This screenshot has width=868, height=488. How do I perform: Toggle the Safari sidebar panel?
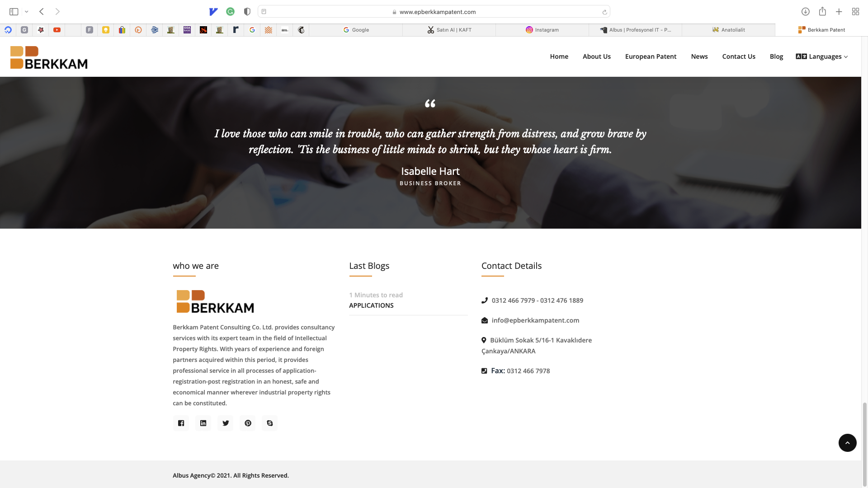tap(14, 12)
